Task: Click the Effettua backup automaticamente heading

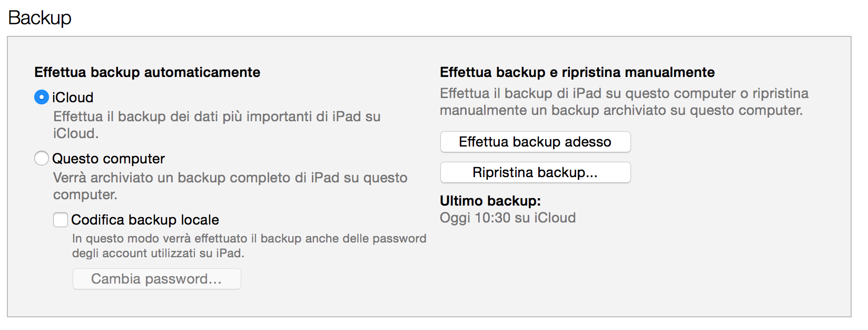Action: pyautogui.click(x=147, y=72)
